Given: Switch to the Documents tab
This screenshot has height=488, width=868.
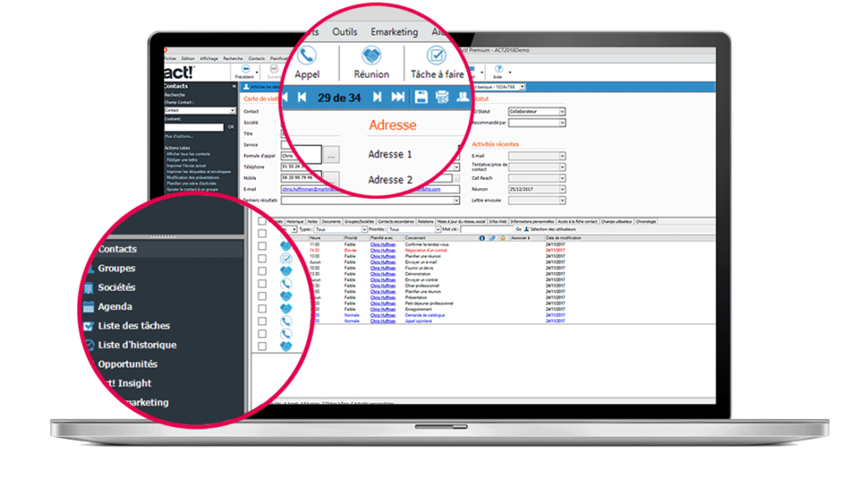Looking at the screenshot, I should [x=331, y=221].
